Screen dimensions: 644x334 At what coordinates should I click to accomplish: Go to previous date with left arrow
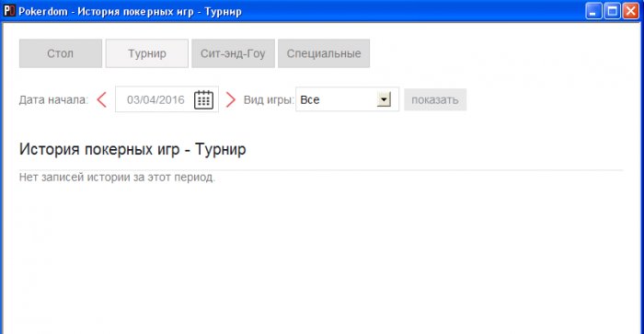point(102,99)
